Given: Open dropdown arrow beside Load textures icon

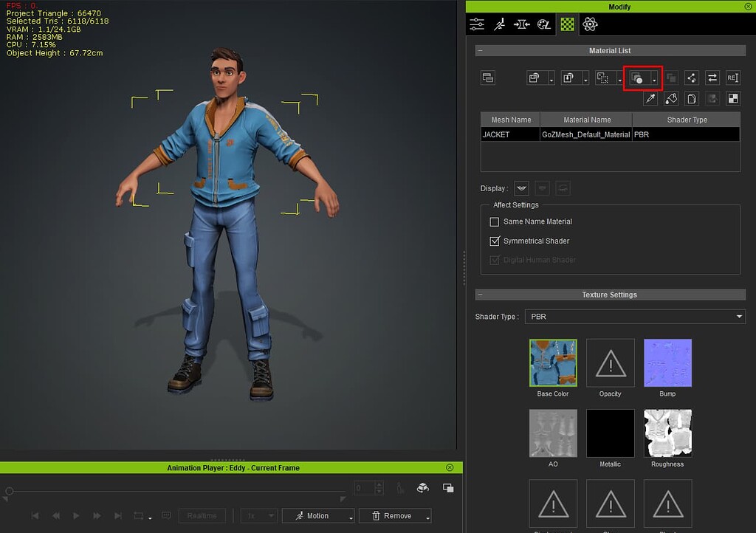Looking at the screenshot, I should (585, 78).
